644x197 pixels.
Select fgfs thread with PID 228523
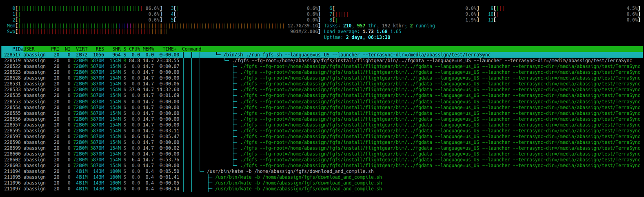[x=322, y=72]
